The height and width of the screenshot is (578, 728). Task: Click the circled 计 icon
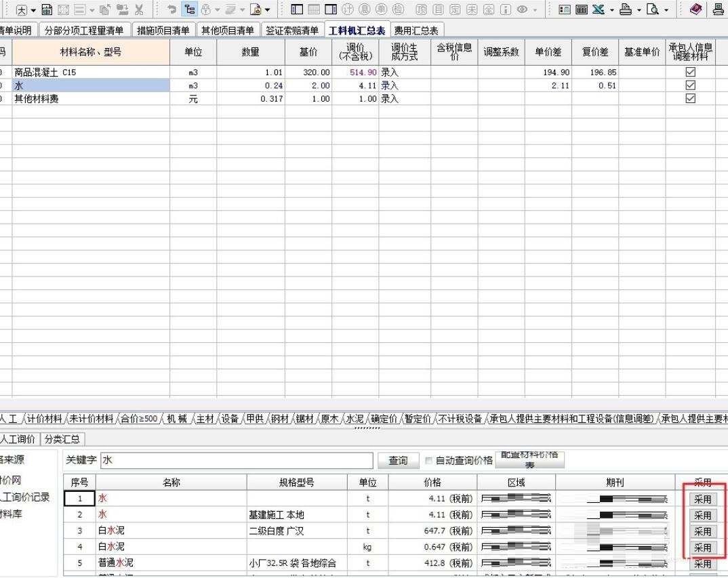[347, 9]
